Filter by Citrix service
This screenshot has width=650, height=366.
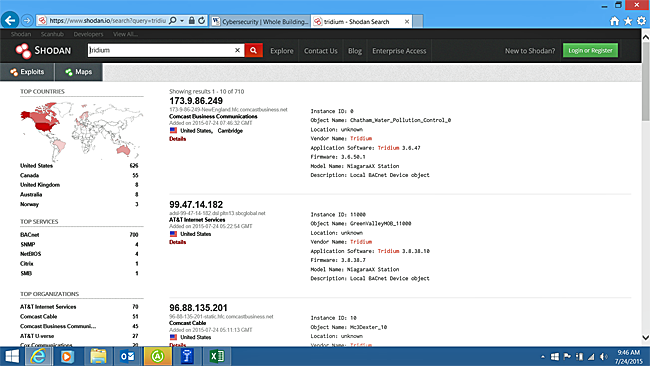[x=27, y=264]
